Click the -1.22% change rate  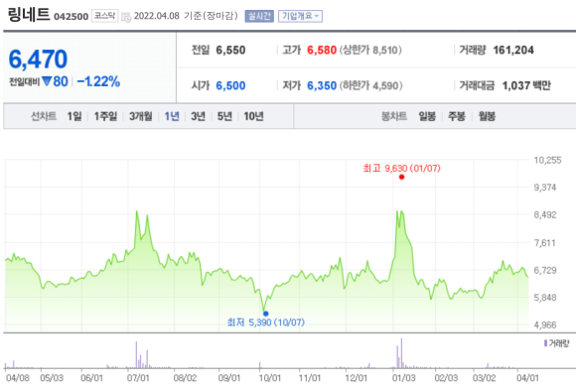click(98, 81)
